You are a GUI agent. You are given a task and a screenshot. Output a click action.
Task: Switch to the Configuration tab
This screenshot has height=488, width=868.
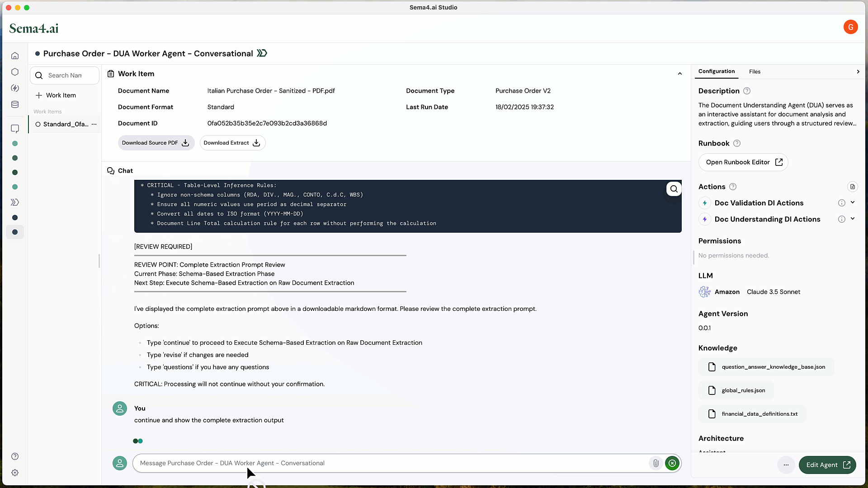717,71
